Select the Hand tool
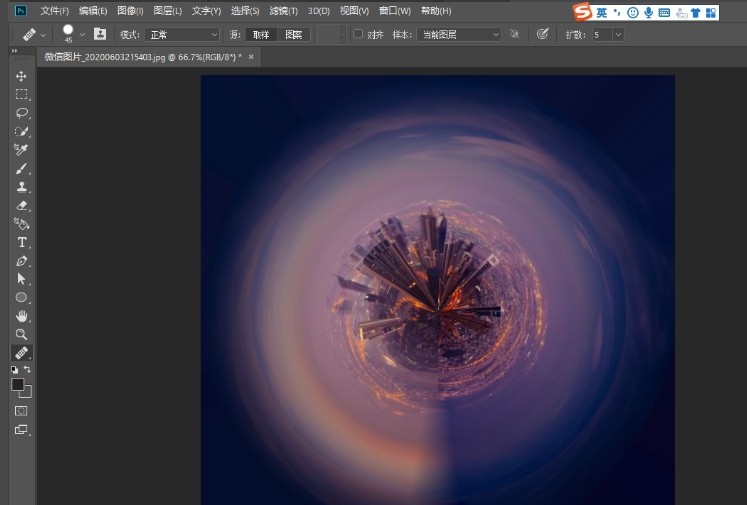Screen dimensions: 747x505 [21, 316]
